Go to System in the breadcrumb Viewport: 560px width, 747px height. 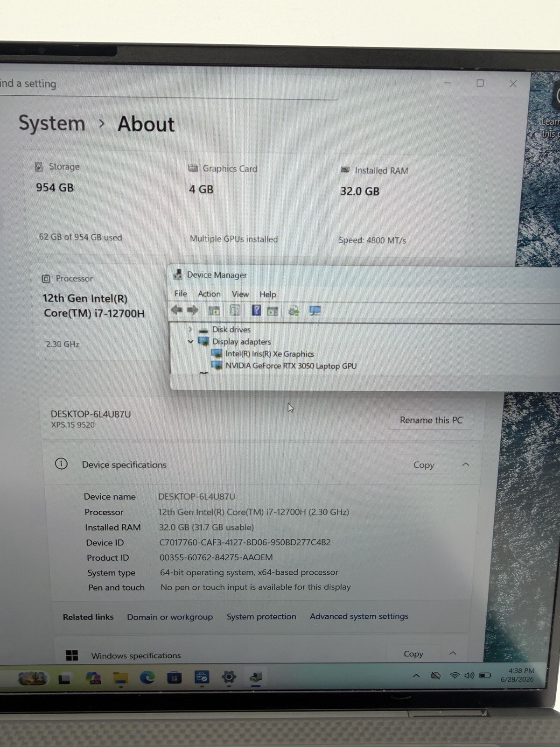pyautogui.click(x=52, y=123)
